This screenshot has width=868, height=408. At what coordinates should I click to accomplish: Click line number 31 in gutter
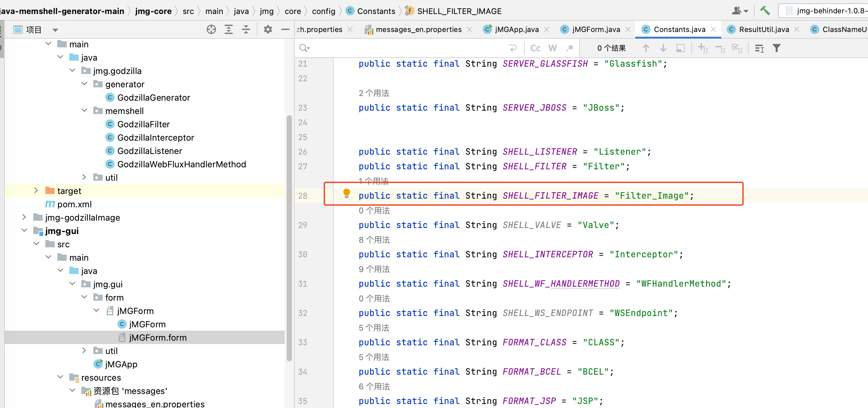[x=303, y=284]
